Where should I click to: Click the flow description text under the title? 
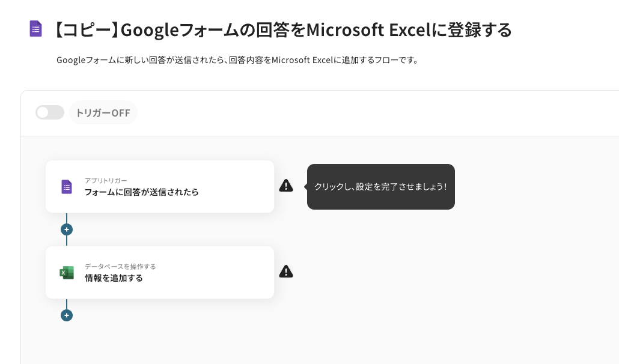click(237, 60)
